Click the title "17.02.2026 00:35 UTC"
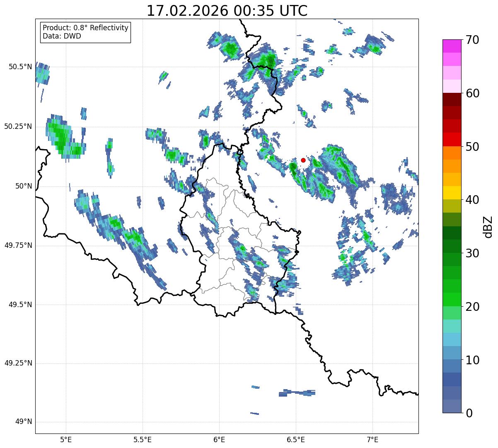The image size is (498, 448). tap(227, 10)
